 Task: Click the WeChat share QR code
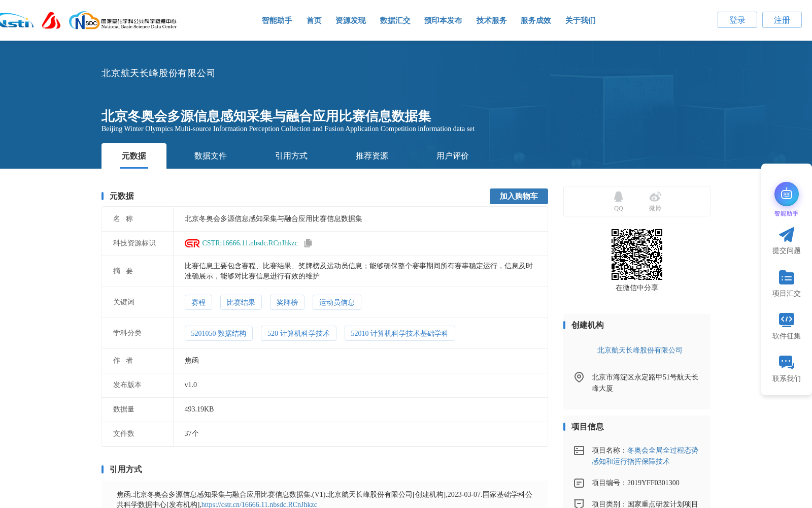pos(637,255)
